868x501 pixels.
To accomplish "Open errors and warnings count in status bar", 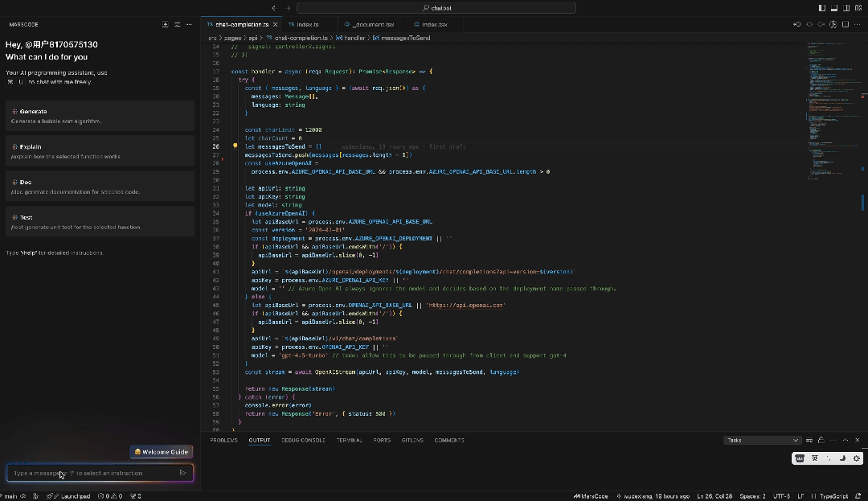I will [x=110, y=496].
